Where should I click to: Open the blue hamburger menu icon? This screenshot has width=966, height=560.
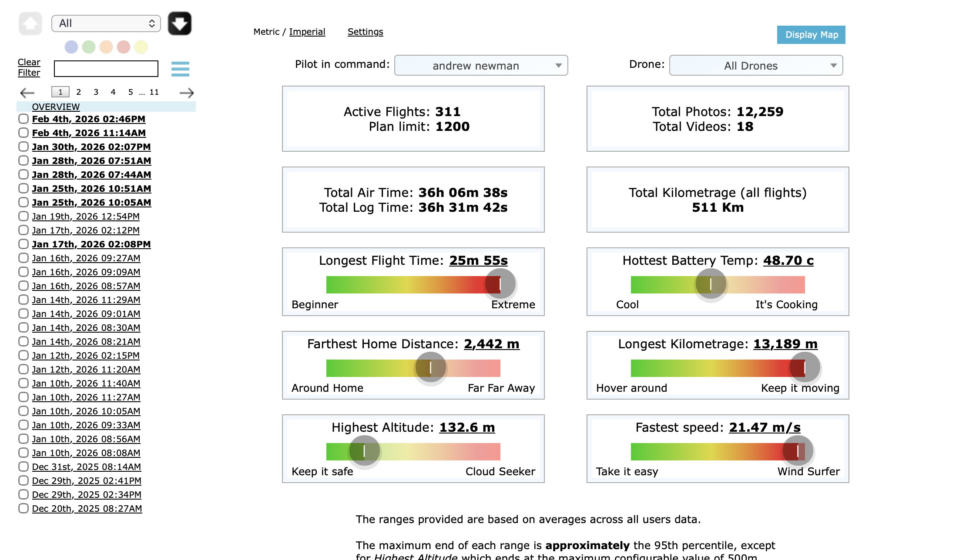coord(180,69)
